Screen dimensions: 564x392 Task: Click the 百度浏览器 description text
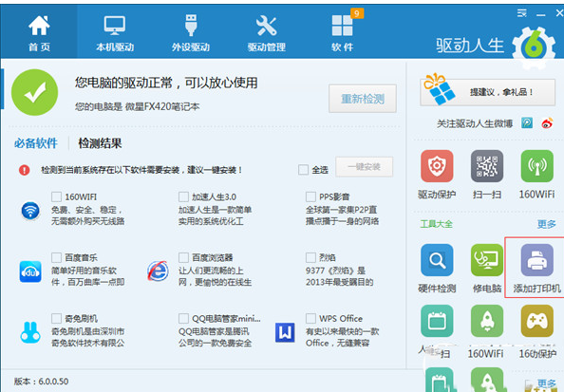point(215,276)
